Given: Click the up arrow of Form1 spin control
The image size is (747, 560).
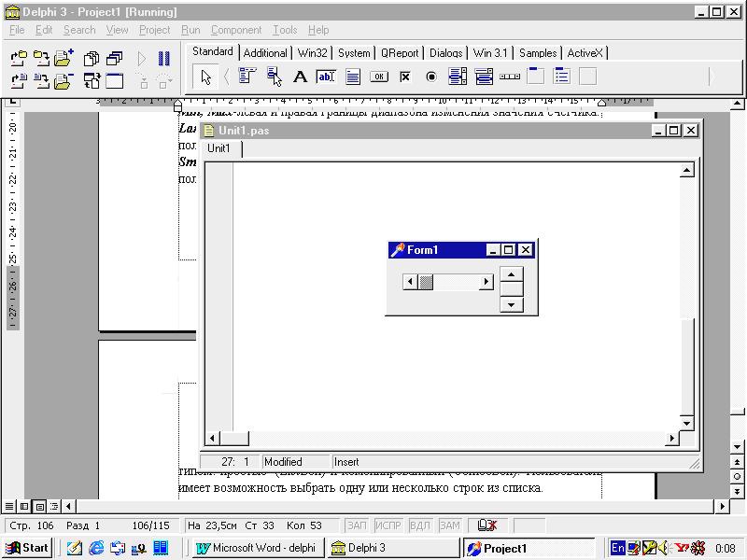Looking at the screenshot, I should 511,274.
